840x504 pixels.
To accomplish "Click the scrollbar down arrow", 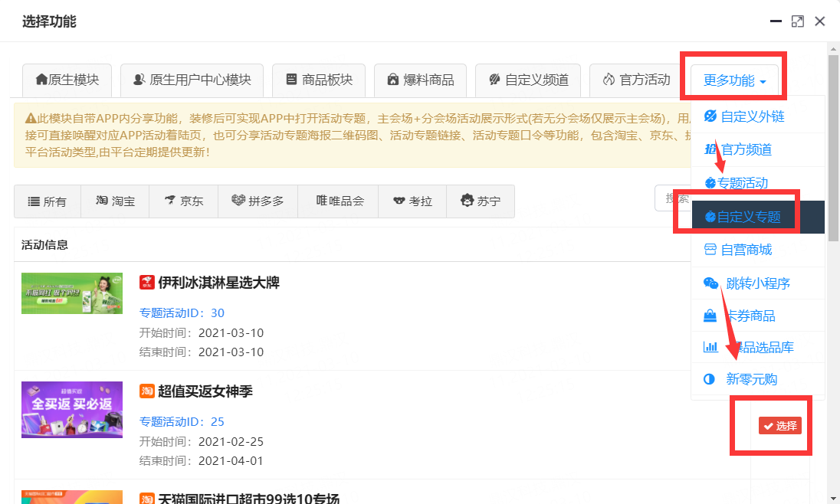I will [x=834, y=499].
